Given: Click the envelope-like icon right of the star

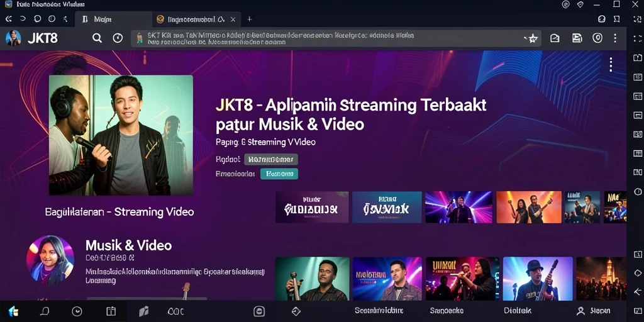Looking at the screenshot, I should tap(555, 38).
